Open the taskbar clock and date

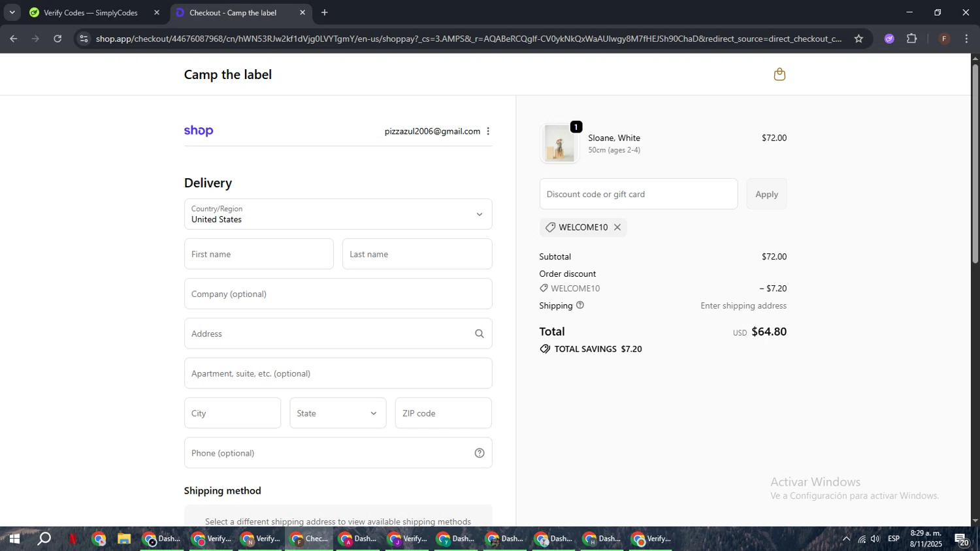[x=926, y=539]
